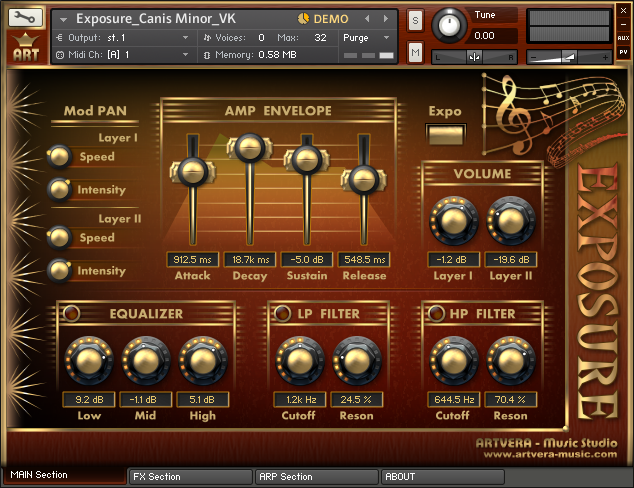634x488 pixels.
Task: Click the Max voices value 32
Action: point(320,38)
